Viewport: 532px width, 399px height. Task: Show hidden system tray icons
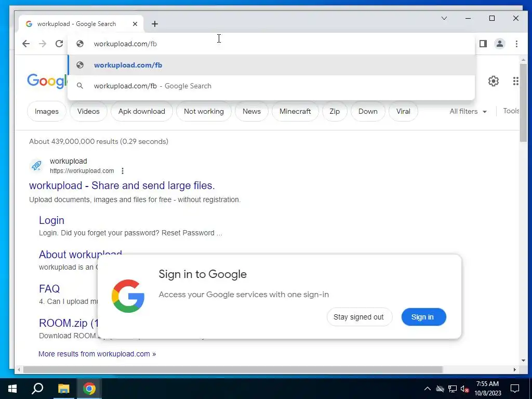point(428,389)
